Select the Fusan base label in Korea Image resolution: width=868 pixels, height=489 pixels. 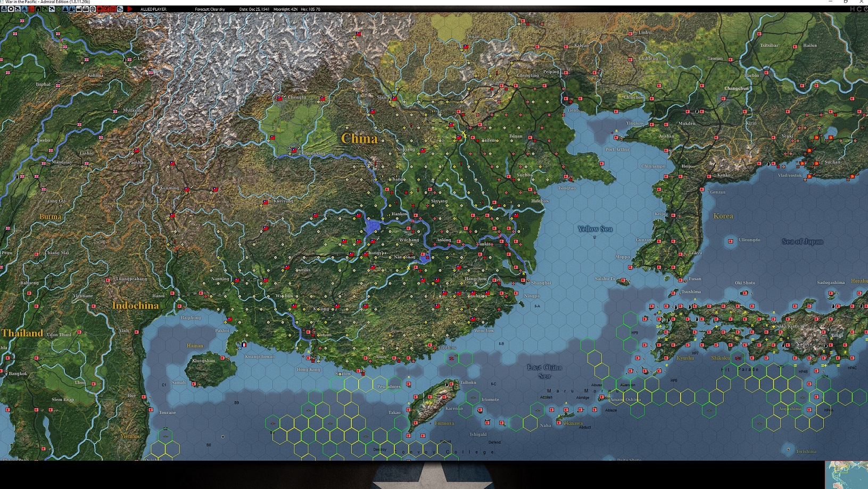[x=695, y=279]
